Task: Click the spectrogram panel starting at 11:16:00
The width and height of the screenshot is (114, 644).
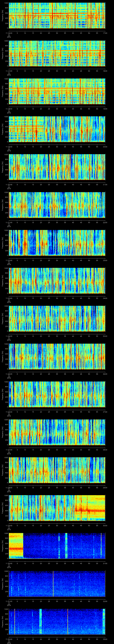Action: click(57, 16)
